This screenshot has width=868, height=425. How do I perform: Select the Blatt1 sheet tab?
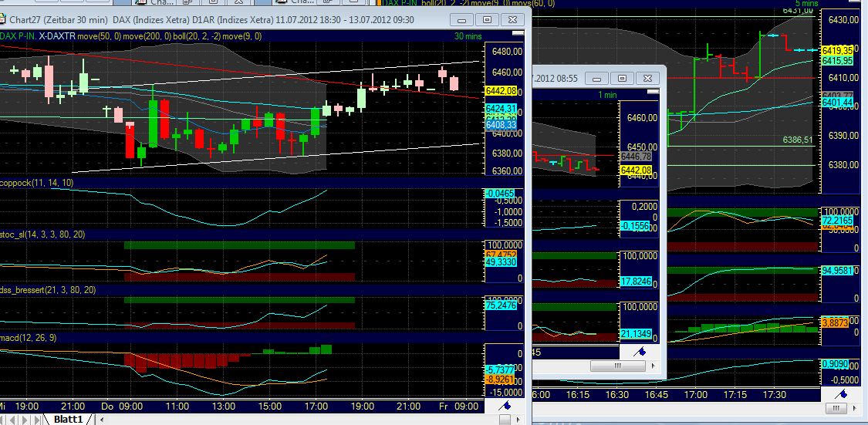pos(68,420)
